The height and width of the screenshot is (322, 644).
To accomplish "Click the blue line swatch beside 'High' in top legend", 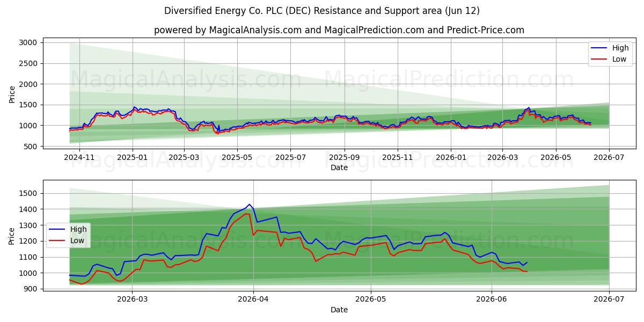I will [x=600, y=48].
